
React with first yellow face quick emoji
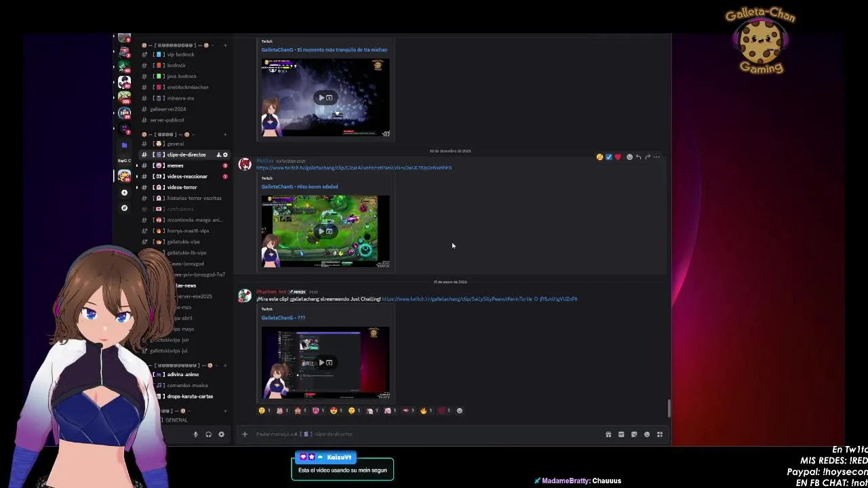599,157
